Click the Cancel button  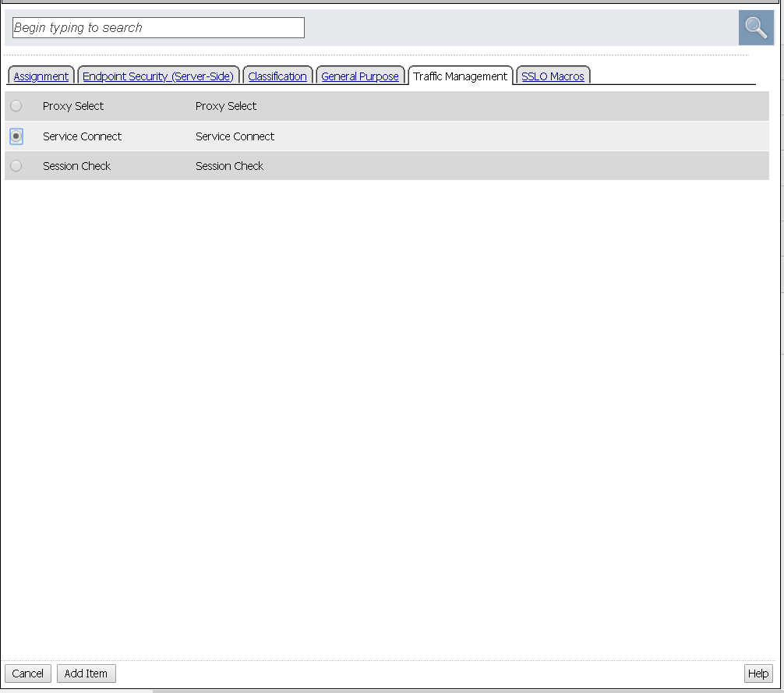point(28,674)
